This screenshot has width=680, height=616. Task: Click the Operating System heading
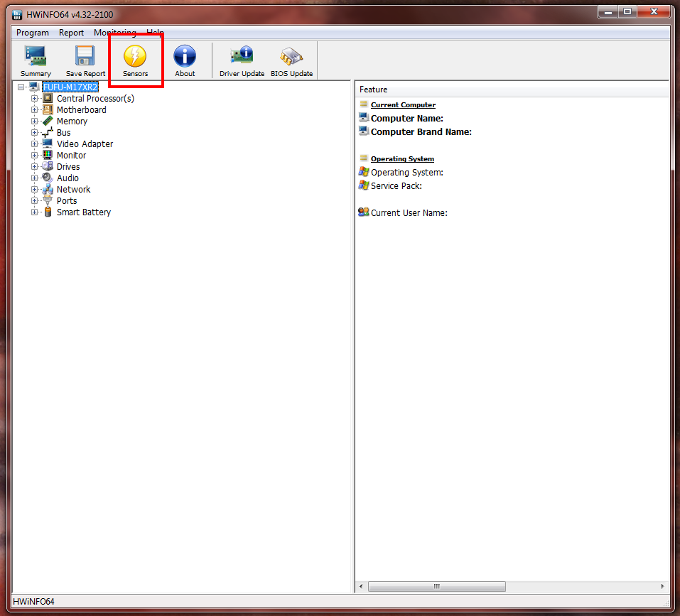(402, 158)
